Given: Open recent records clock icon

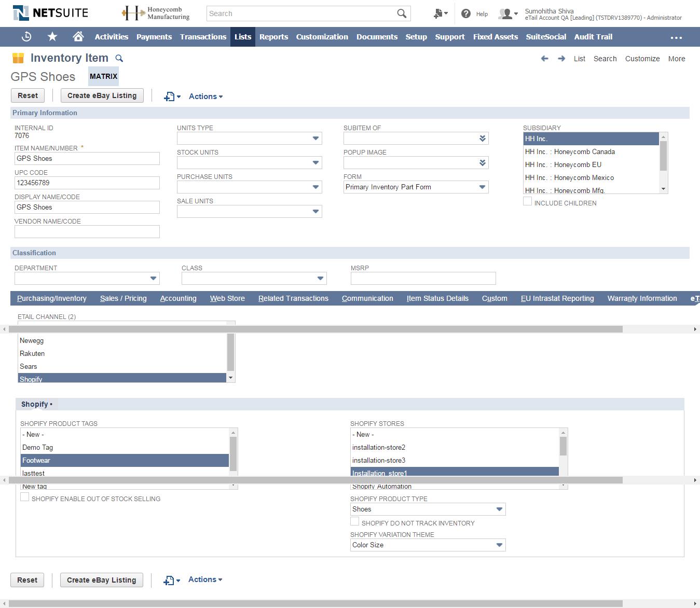Looking at the screenshot, I should click(x=26, y=37).
